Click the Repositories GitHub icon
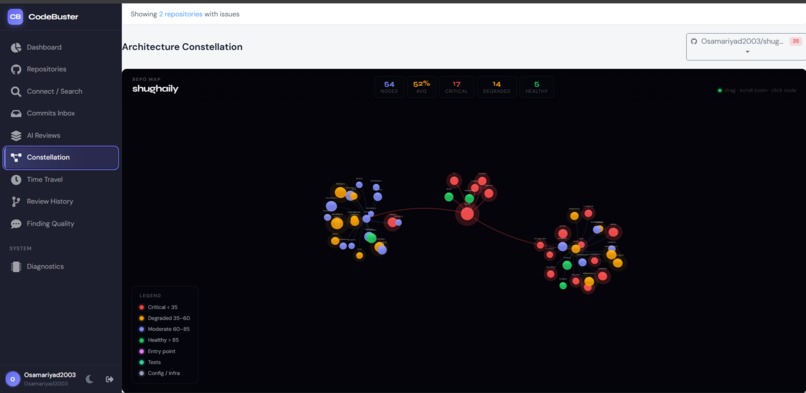Image resolution: width=806 pixels, height=393 pixels. (x=16, y=69)
